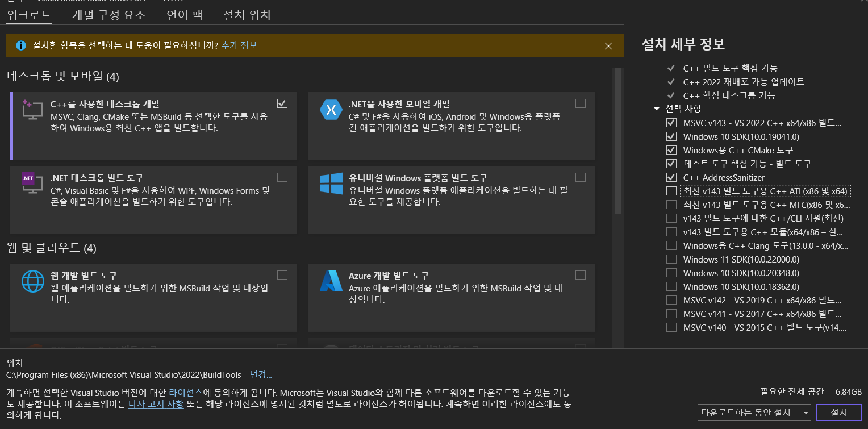Click the web development build tools globe icon
The height and width of the screenshot is (429, 868).
coord(32,281)
